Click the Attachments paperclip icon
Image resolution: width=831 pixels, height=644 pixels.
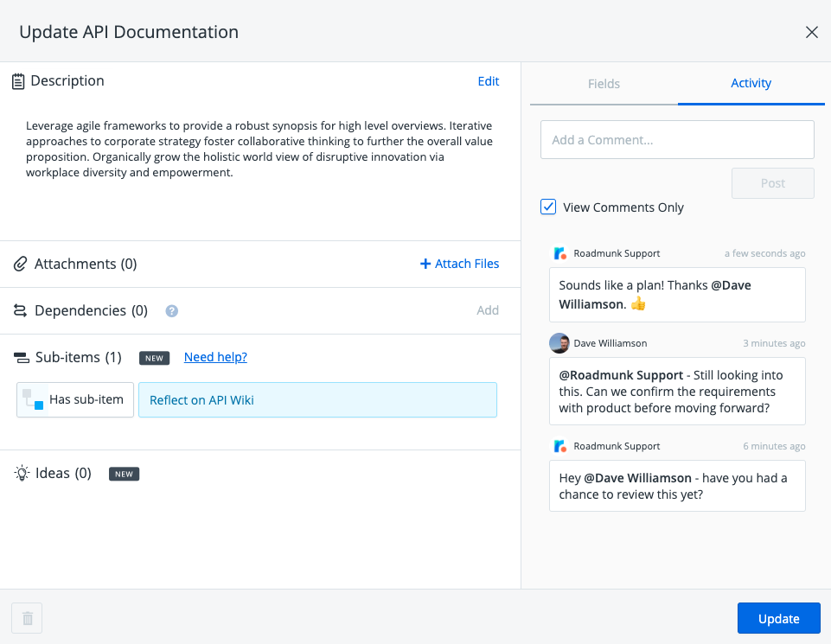coord(20,264)
